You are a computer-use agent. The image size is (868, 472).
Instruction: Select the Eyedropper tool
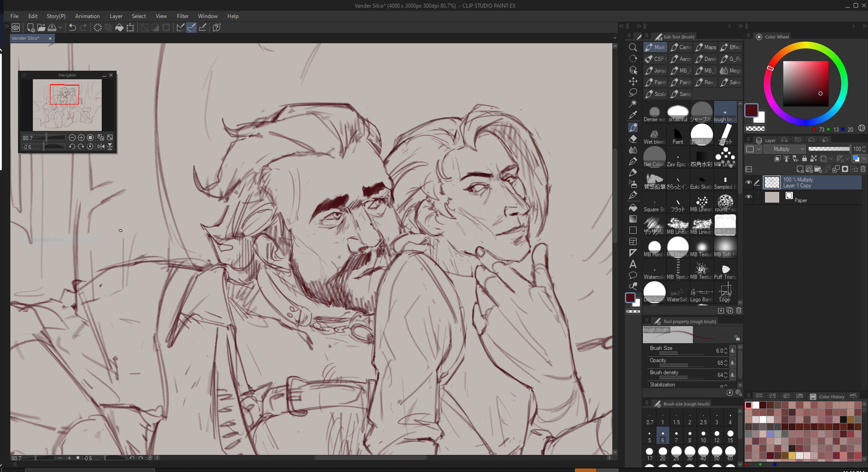point(633,115)
